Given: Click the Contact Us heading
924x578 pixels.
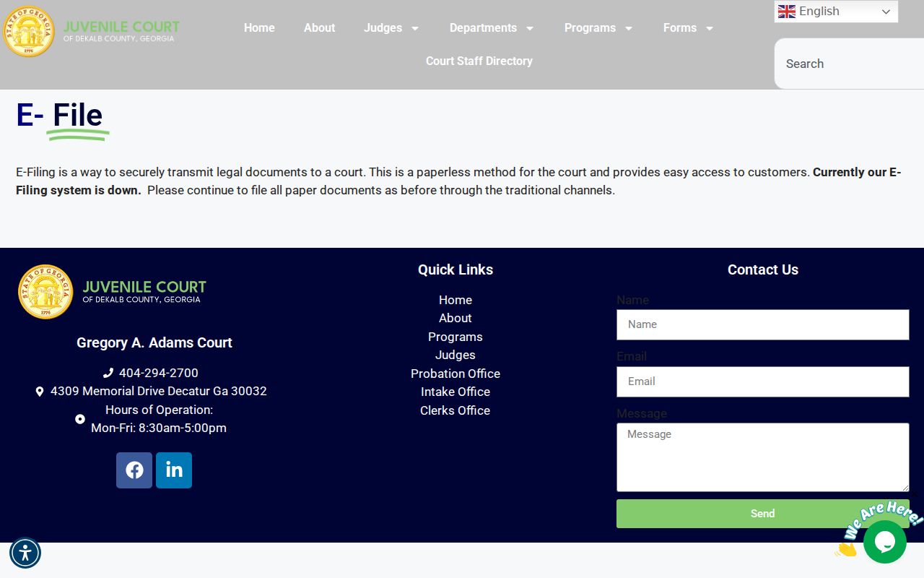Looking at the screenshot, I should (x=763, y=269).
